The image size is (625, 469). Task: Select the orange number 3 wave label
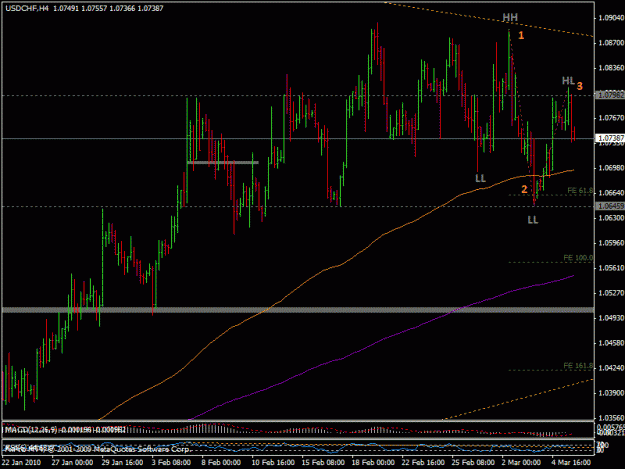tap(579, 86)
